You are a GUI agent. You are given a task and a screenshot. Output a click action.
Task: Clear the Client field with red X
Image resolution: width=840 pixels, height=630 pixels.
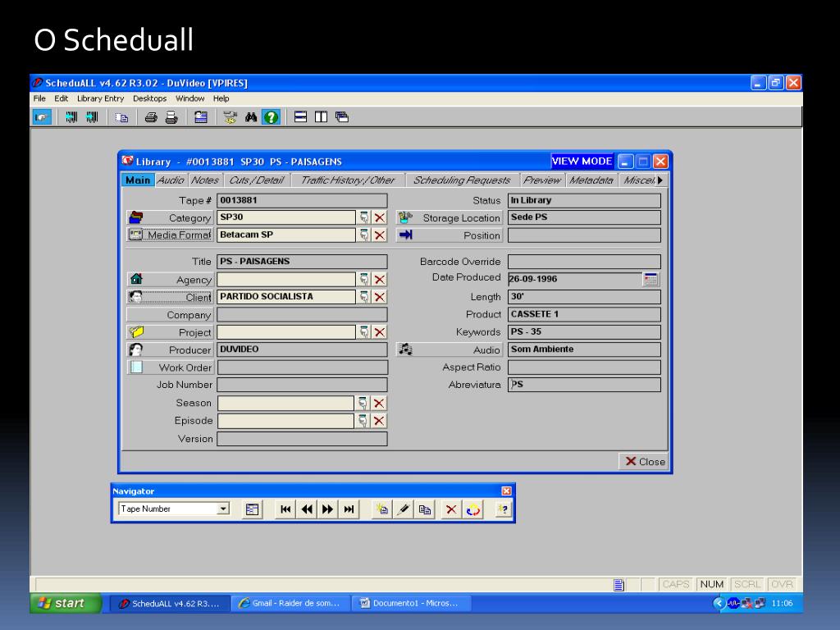[380, 297]
